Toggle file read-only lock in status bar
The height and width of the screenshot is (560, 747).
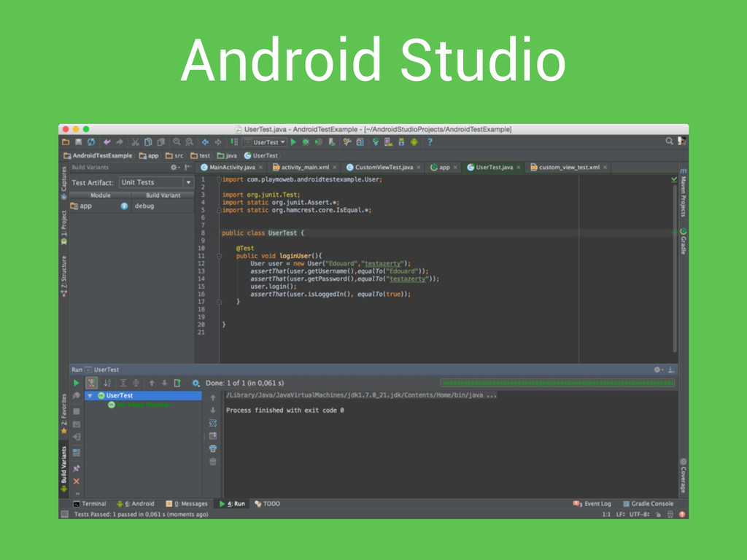(658, 514)
